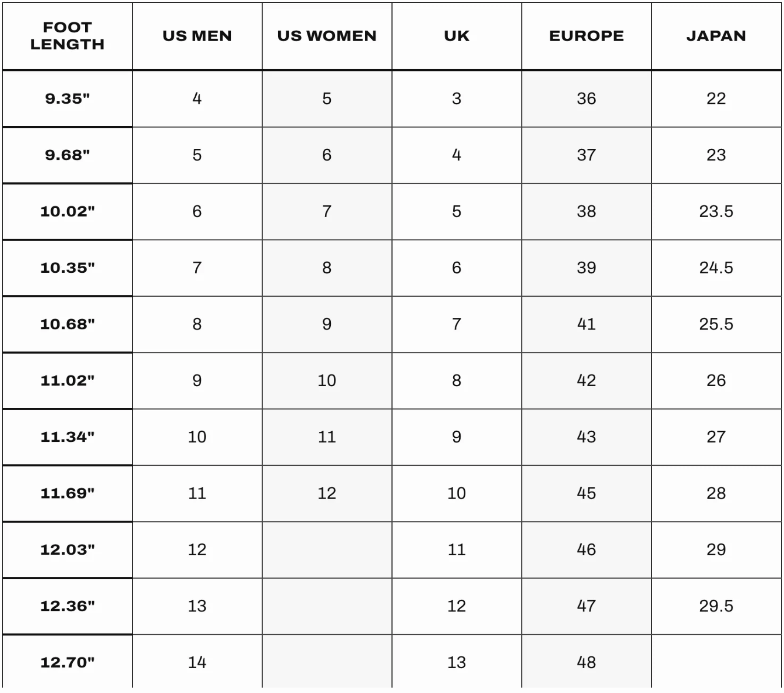Select the JAPAN column header
The height and width of the screenshot is (693, 784).
click(716, 36)
